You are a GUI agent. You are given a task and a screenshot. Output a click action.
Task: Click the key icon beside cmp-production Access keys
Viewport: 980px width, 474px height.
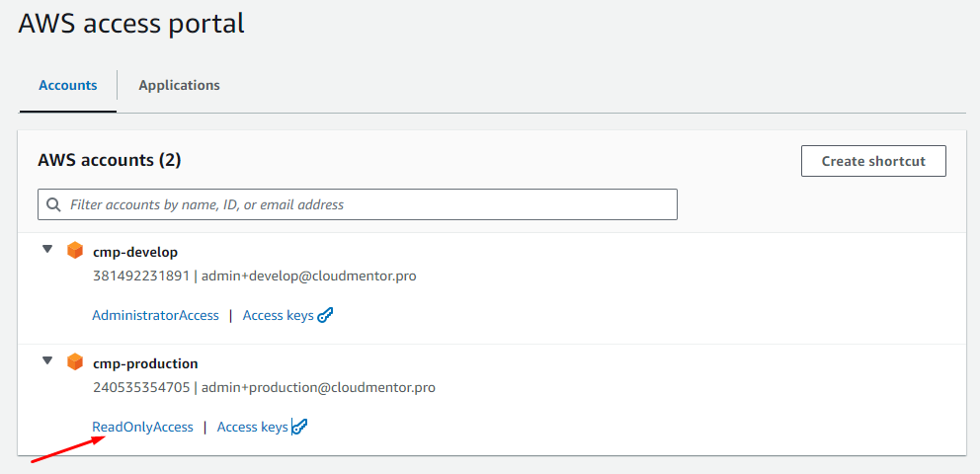click(x=300, y=428)
